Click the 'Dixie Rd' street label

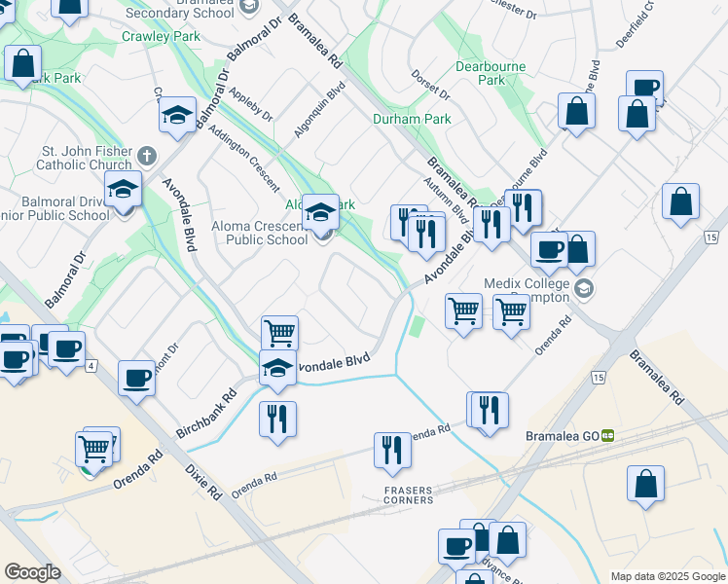point(203,482)
